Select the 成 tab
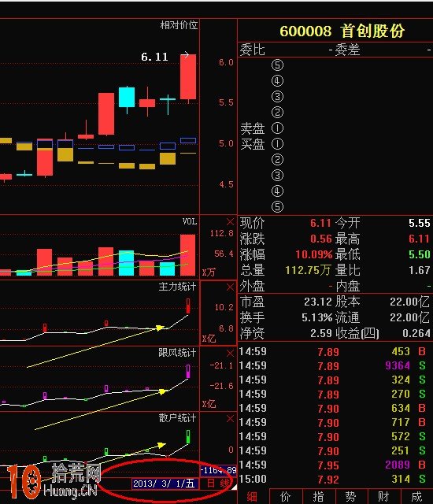Viewport: 433px width, 504px height. coord(416,497)
